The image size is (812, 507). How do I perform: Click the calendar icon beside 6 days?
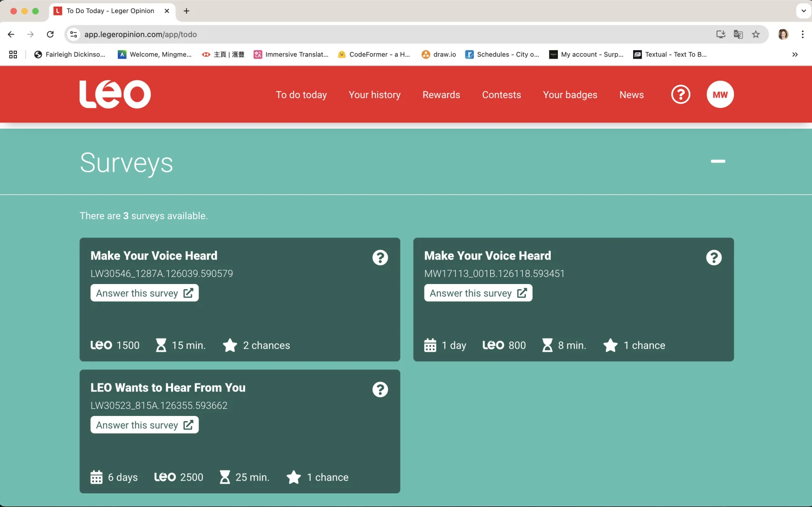[x=96, y=477]
